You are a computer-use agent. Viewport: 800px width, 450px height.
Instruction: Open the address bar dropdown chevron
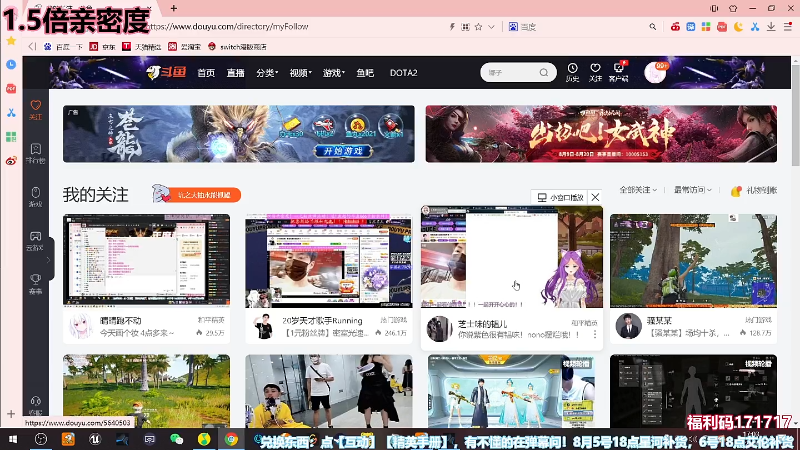491,27
